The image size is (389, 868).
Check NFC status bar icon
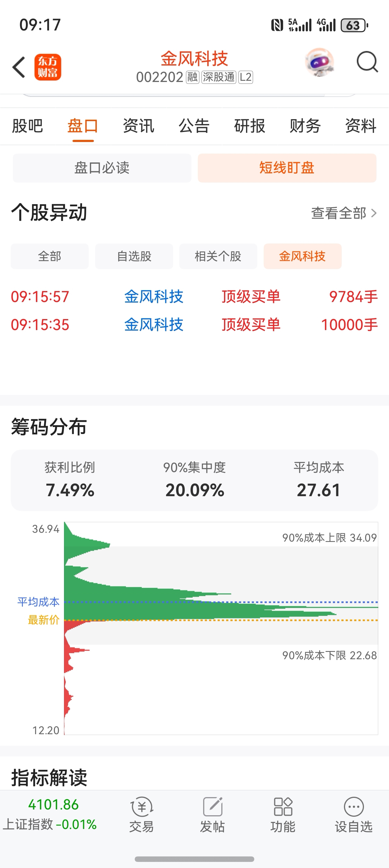point(277,25)
